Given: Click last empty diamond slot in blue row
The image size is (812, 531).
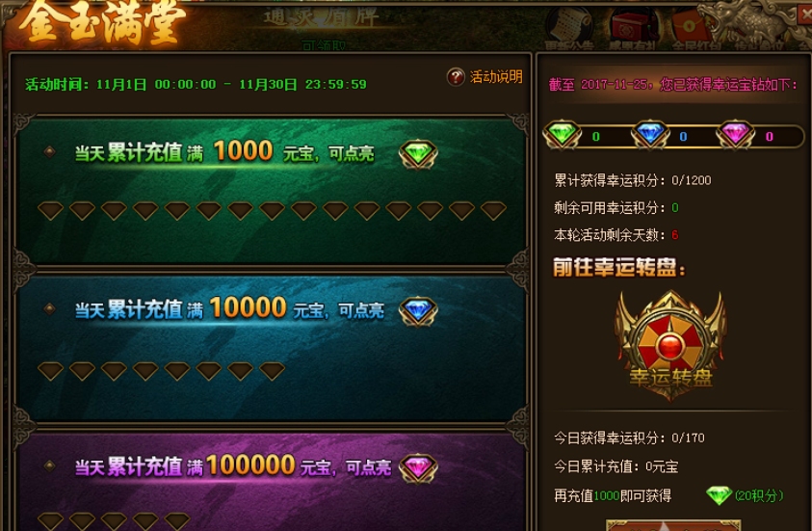Looking at the screenshot, I should tap(272, 371).
